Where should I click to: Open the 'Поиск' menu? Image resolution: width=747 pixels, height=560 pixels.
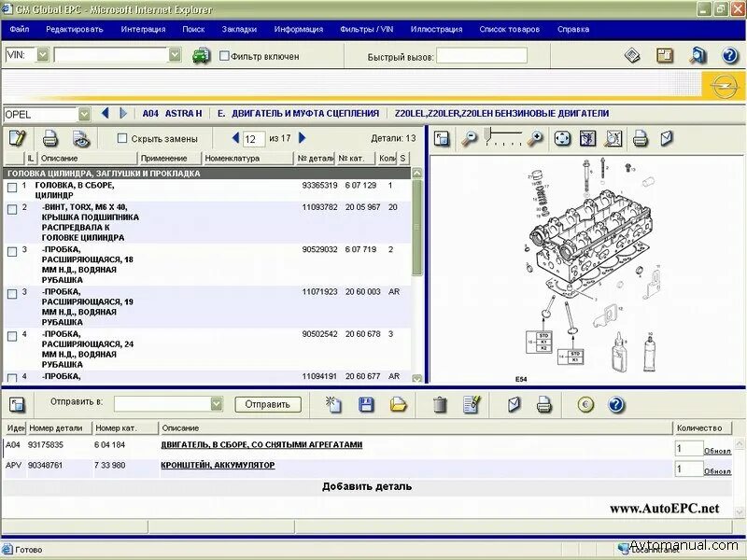coord(193,29)
